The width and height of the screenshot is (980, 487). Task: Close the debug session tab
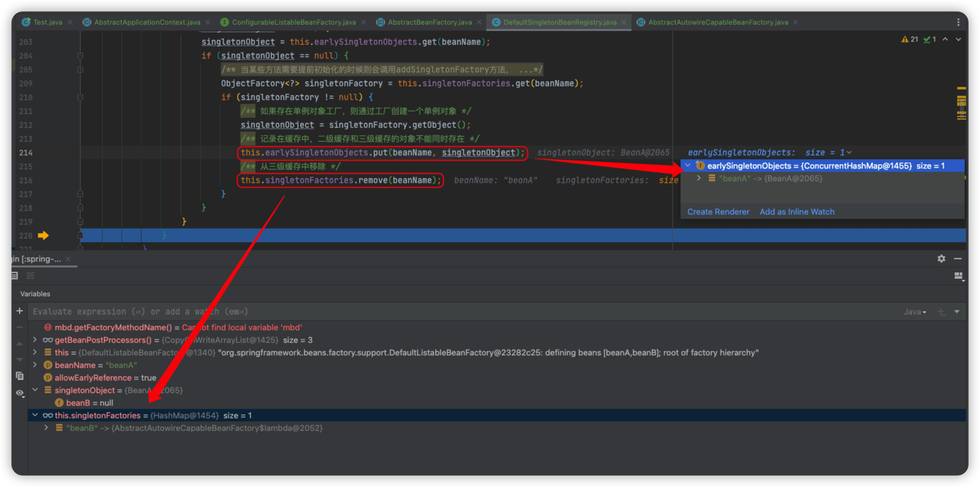[x=68, y=259]
